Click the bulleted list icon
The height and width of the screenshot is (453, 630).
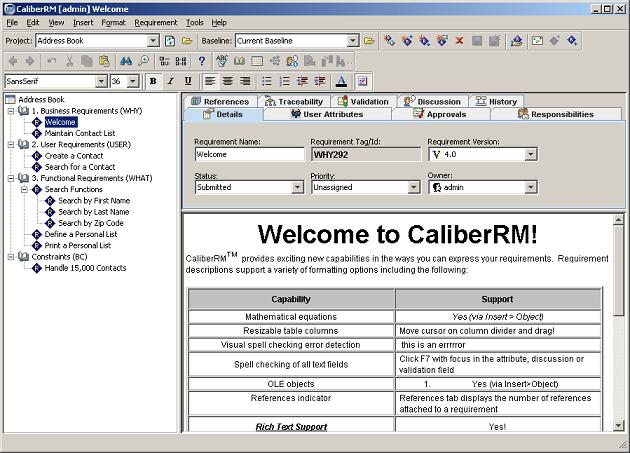(267, 81)
